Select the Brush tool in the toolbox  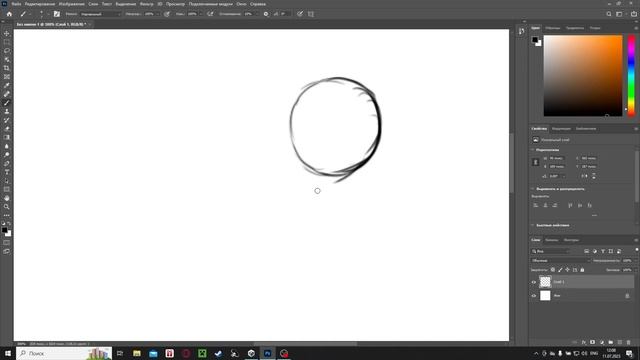point(7,103)
